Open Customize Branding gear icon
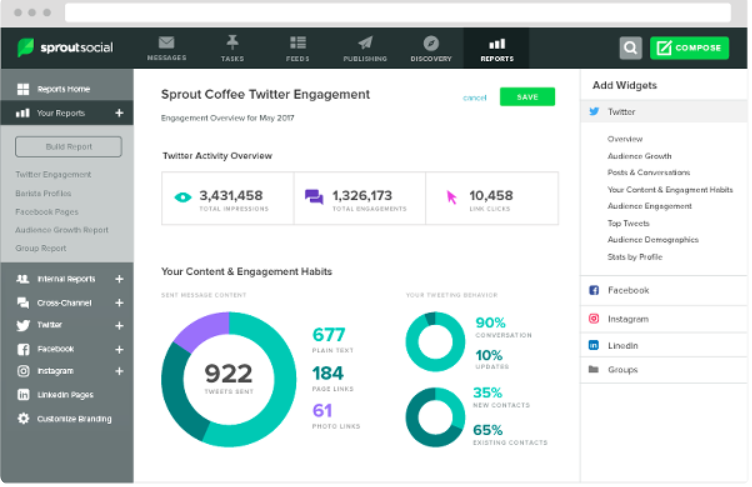 23,418
